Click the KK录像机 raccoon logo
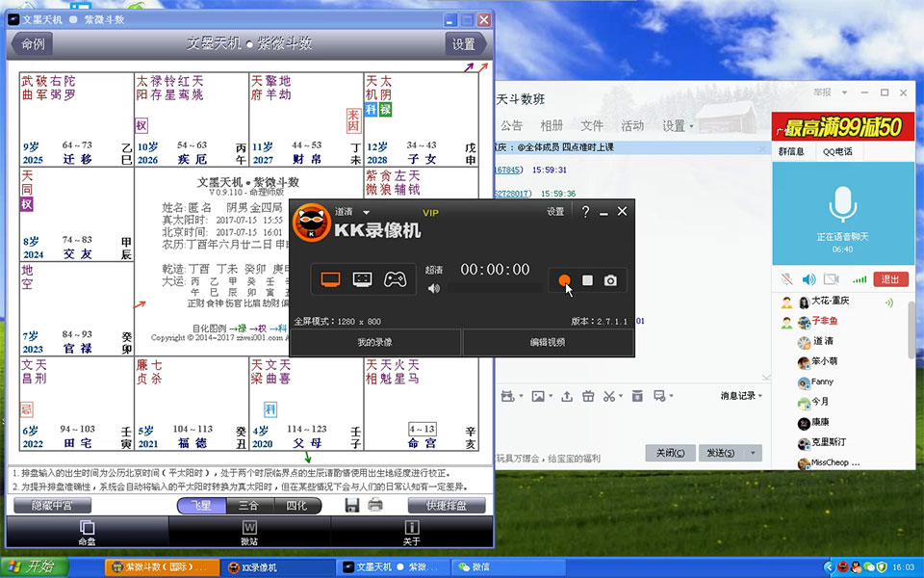Image resolution: width=924 pixels, height=578 pixels. click(x=312, y=223)
